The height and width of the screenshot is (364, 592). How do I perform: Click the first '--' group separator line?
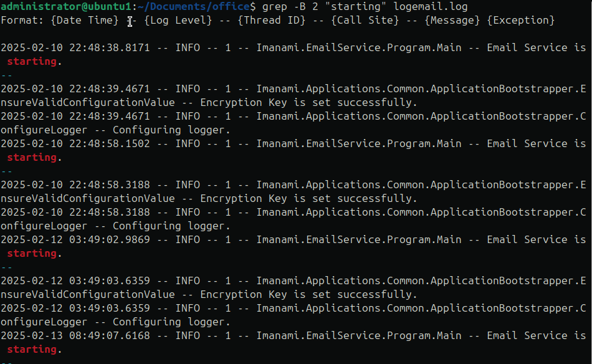pyautogui.click(x=7, y=75)
